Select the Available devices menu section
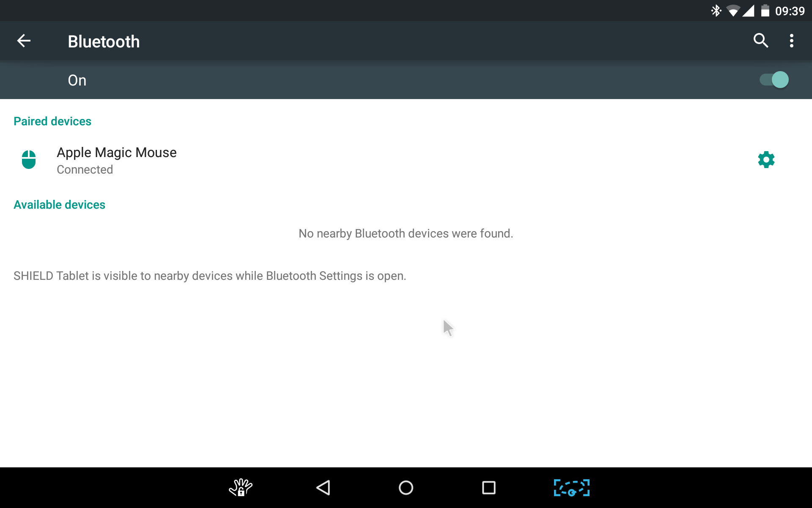 point(60,204)
